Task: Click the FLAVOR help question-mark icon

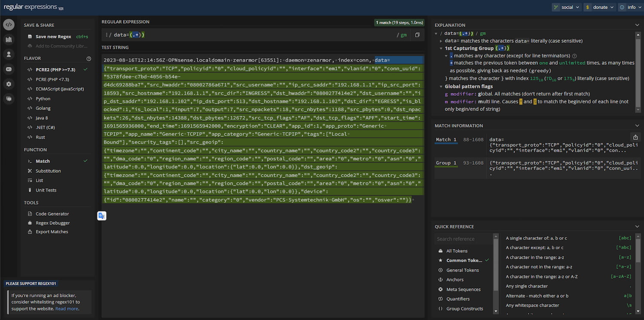Action: click(89, 58)
